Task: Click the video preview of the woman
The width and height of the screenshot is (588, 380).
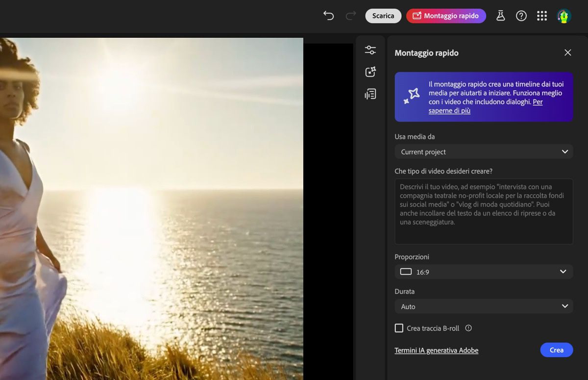Action: (x=151, y=209)
